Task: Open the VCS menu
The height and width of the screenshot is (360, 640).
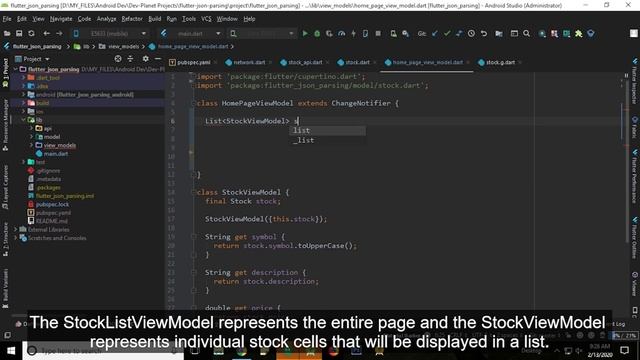Action: tap(206, 19)
